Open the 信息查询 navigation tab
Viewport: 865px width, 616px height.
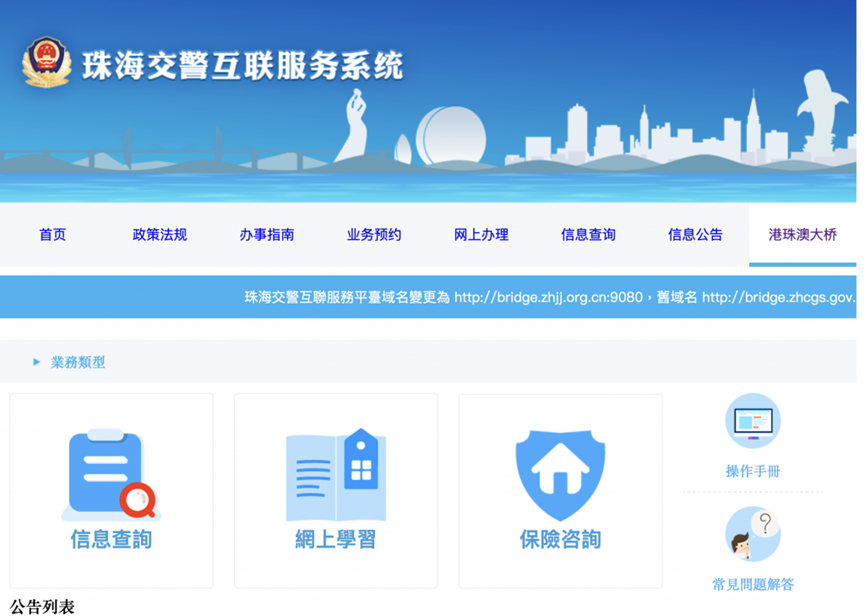588,235
